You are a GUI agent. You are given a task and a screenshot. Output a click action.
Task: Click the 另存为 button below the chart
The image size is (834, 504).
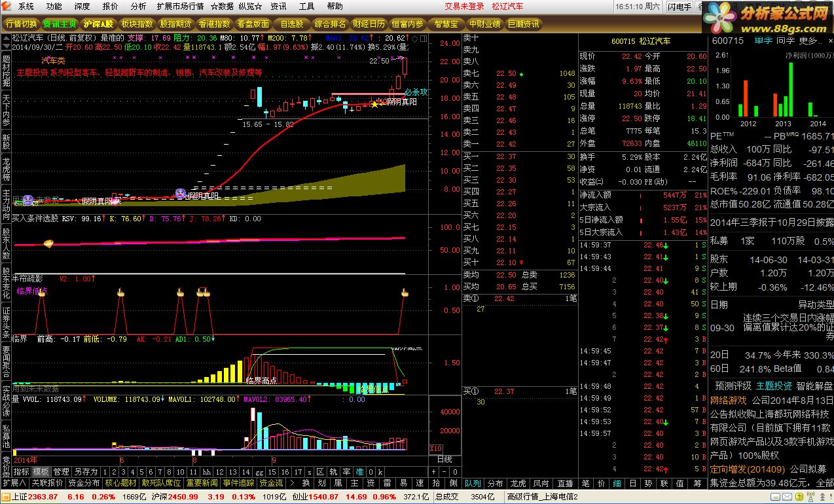(x=86, y=471)
